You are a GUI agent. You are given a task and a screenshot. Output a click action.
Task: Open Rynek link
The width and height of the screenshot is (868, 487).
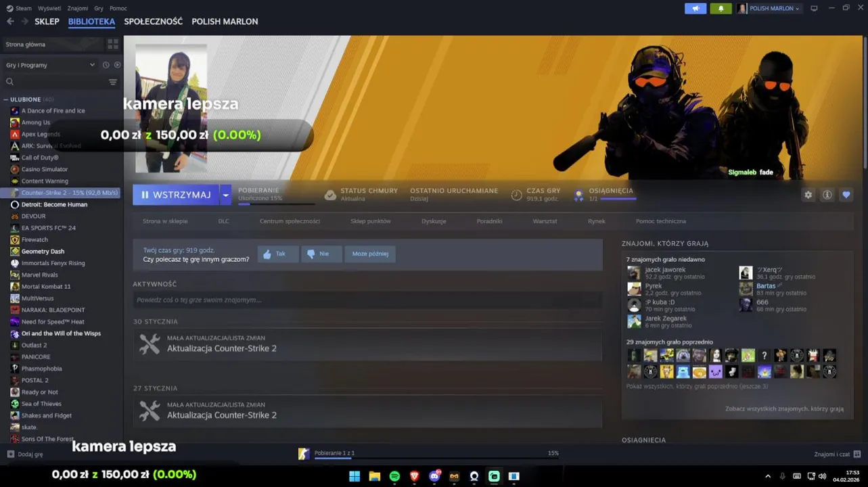pyautogui.click(x=597, y=221)
